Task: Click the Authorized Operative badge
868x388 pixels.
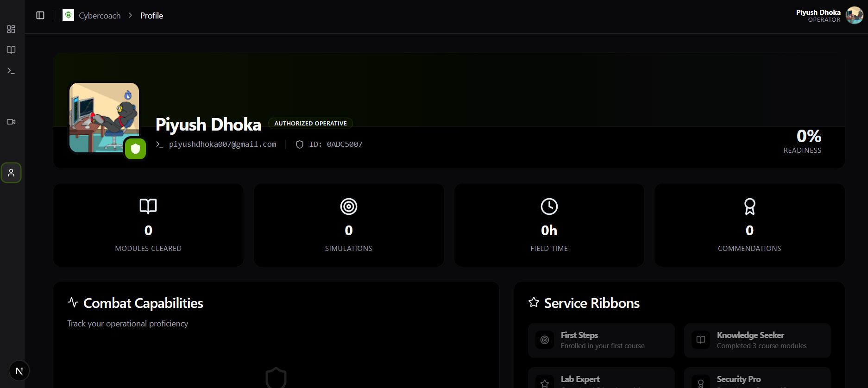Action: (310, 124)
